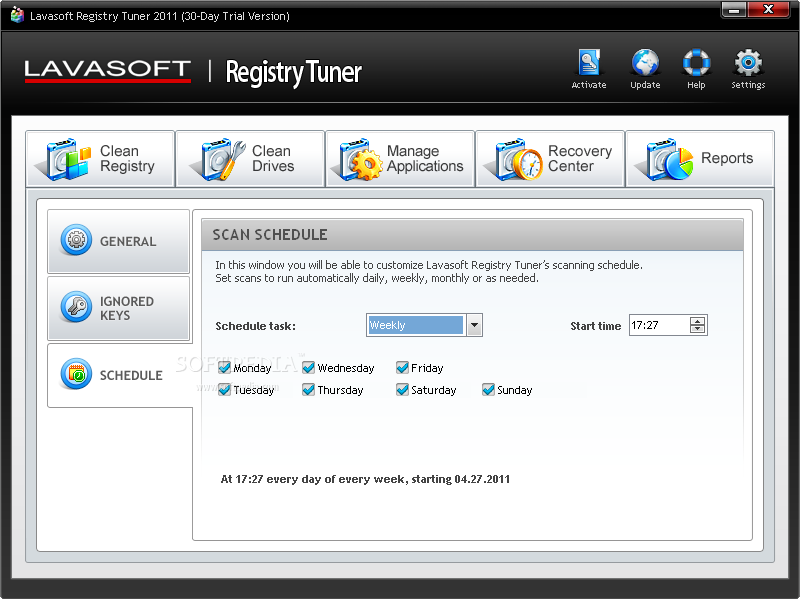Click the Update label
800x599 pixels.
(x=645, y=85)
